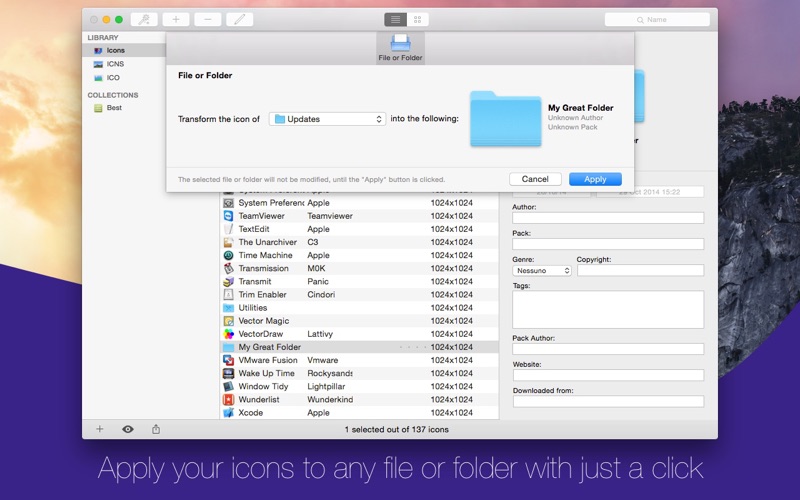
Task: Set rating dots for My Great Folder
Action: click(413, 347)
